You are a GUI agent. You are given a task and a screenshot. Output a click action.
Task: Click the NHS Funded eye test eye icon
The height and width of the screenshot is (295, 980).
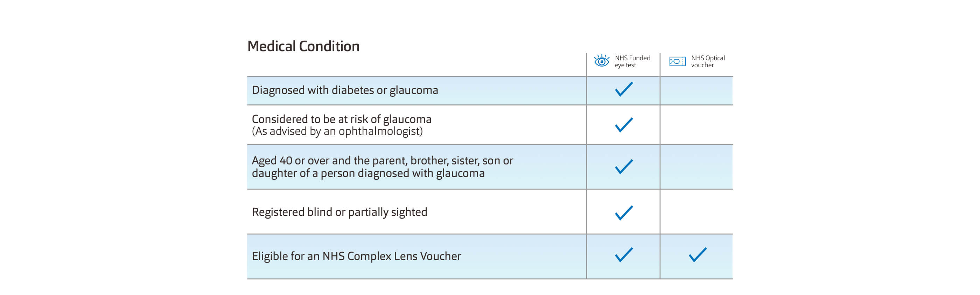click(601, 61)
